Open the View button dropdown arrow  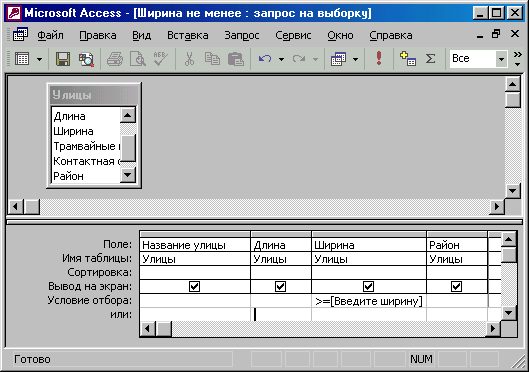point(39,59)
